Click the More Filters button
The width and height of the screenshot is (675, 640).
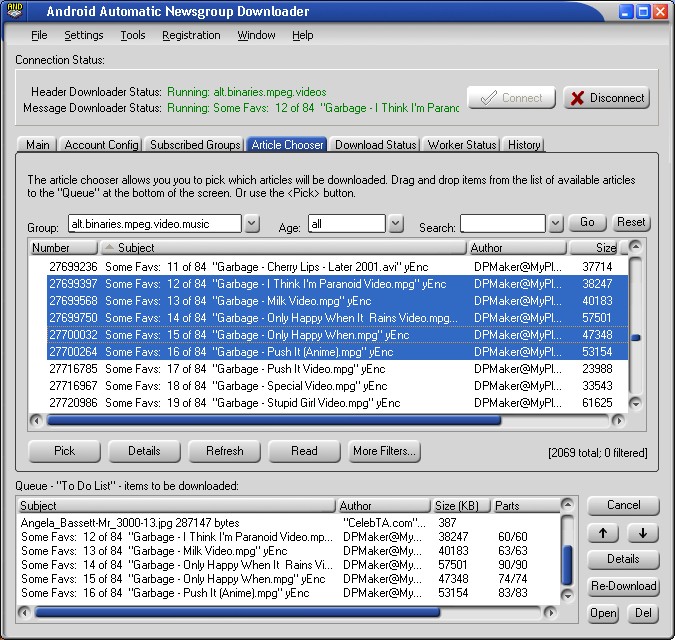(384, 451)
